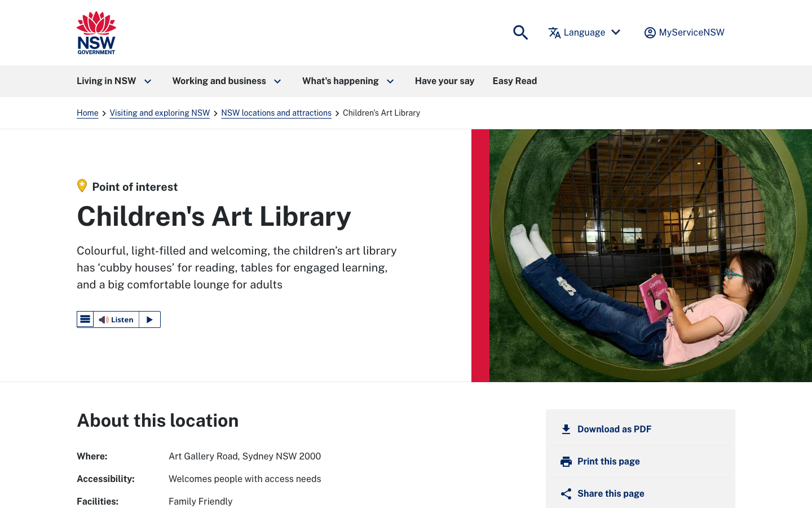Expand the What's happening menu

pos(348,81)
